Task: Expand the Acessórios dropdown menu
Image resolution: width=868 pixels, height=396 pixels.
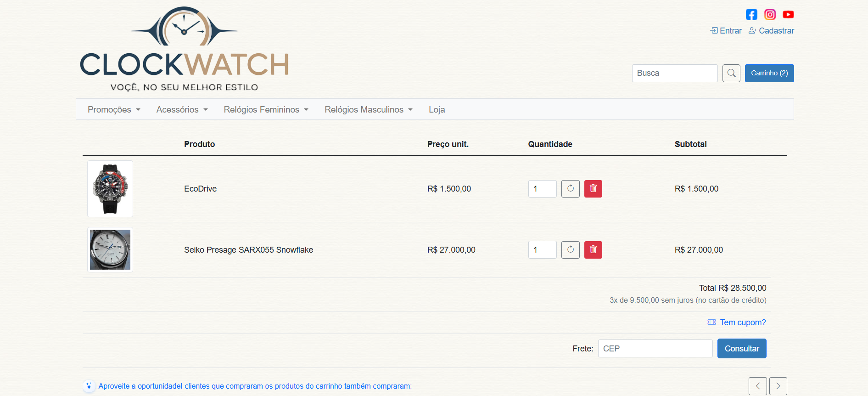Action: coord(182,110)
